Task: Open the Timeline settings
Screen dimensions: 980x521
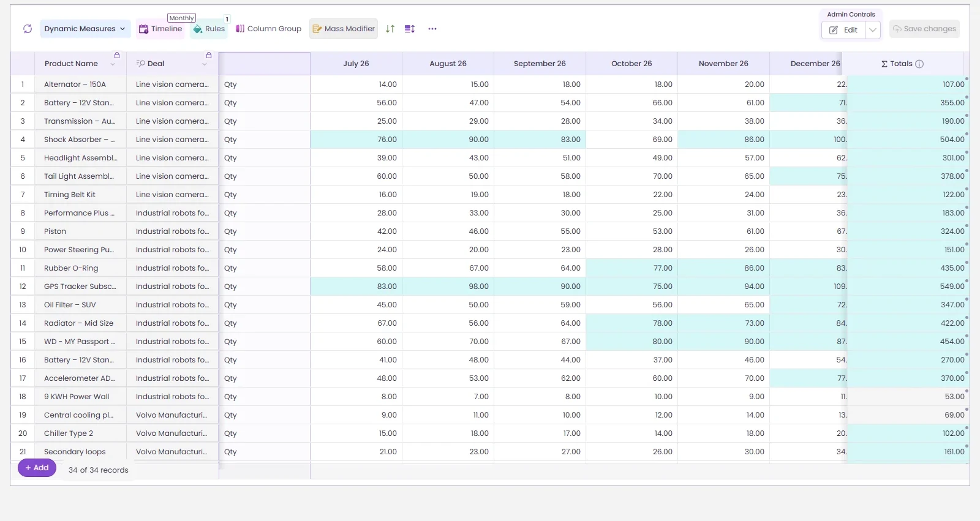Action: [x=160, y=29]
